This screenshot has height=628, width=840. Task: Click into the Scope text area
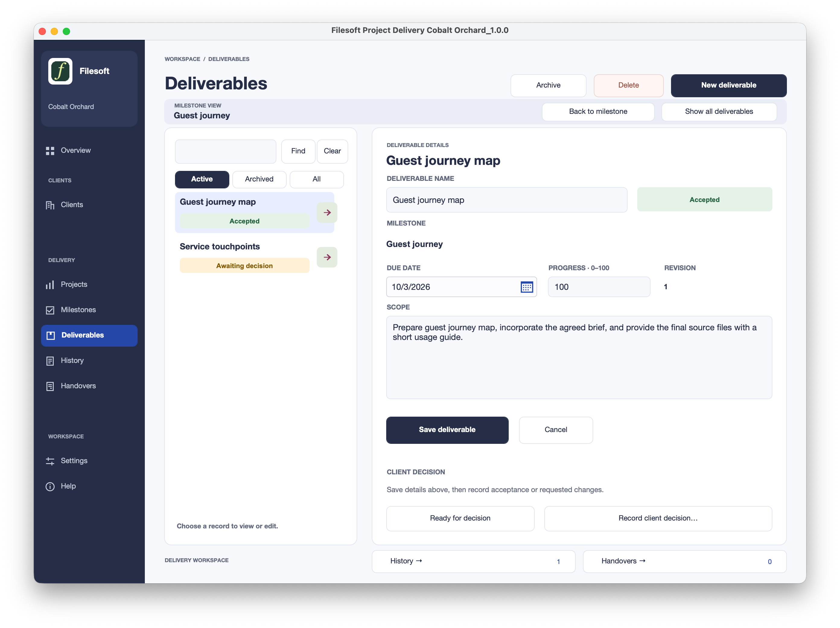coord(579,357)
